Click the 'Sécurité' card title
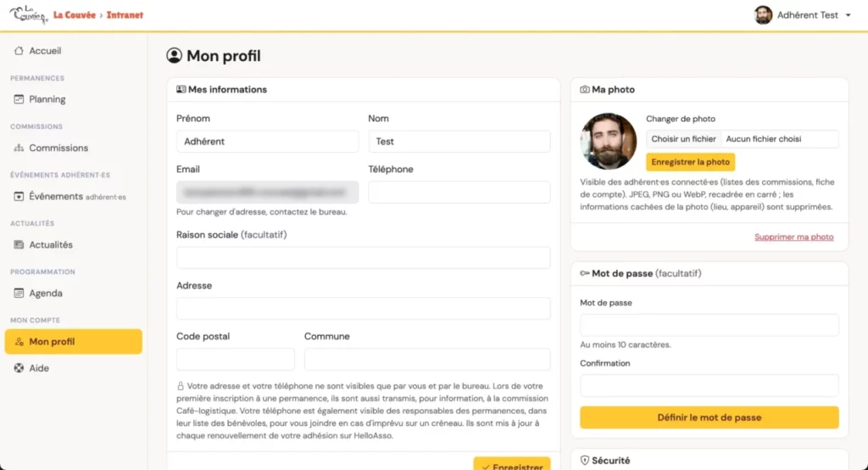The width and height of the screenshot is (868, 470). pos(610,461)
